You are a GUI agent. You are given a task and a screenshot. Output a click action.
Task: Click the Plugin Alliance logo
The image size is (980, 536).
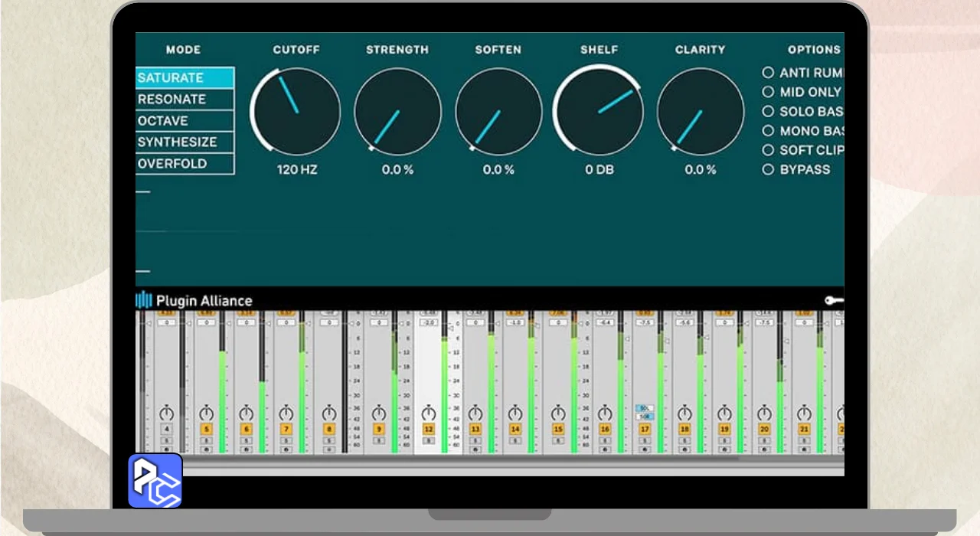click(194, 300)
